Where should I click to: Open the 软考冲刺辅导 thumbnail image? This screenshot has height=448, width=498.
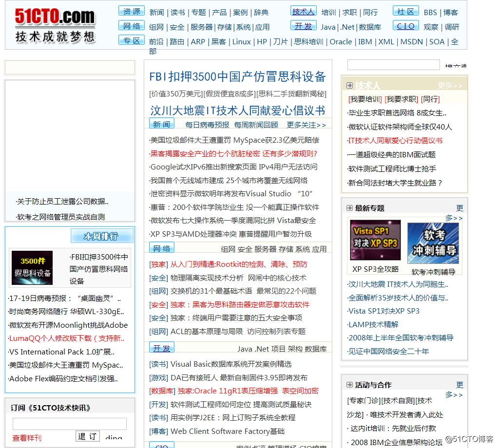[x=433, y=243]
